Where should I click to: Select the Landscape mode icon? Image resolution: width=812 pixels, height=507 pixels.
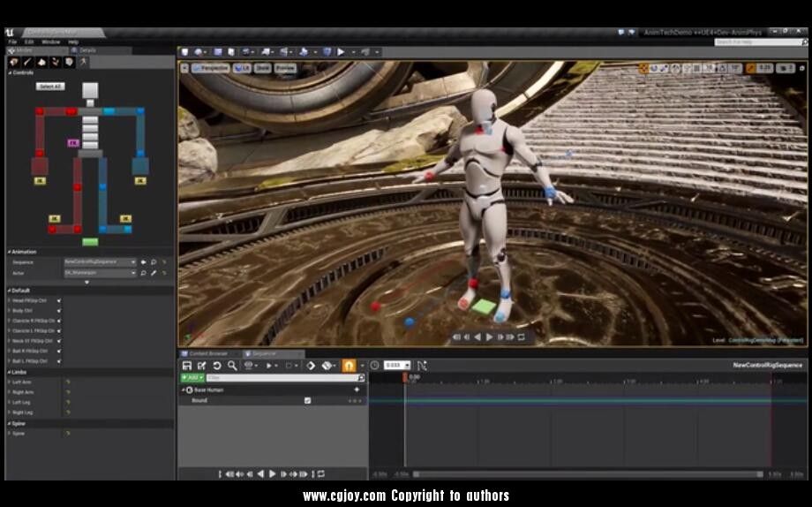click(x=41, y=62)
